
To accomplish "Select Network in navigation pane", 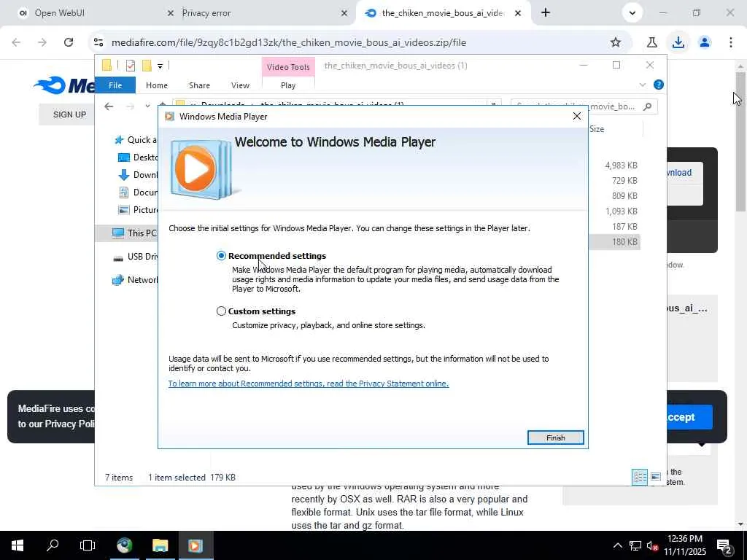I will tap(134, 279).
